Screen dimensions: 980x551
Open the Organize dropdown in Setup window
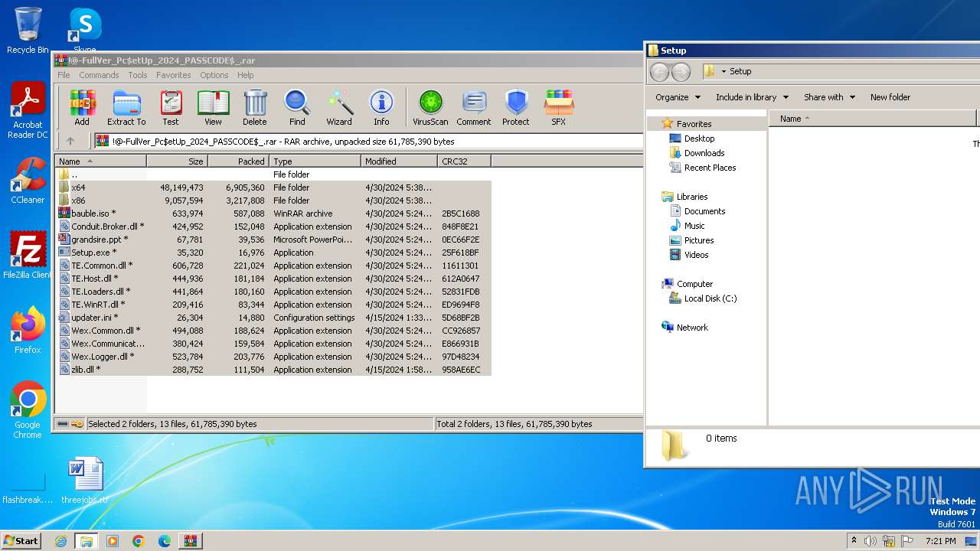click(678, 97)
